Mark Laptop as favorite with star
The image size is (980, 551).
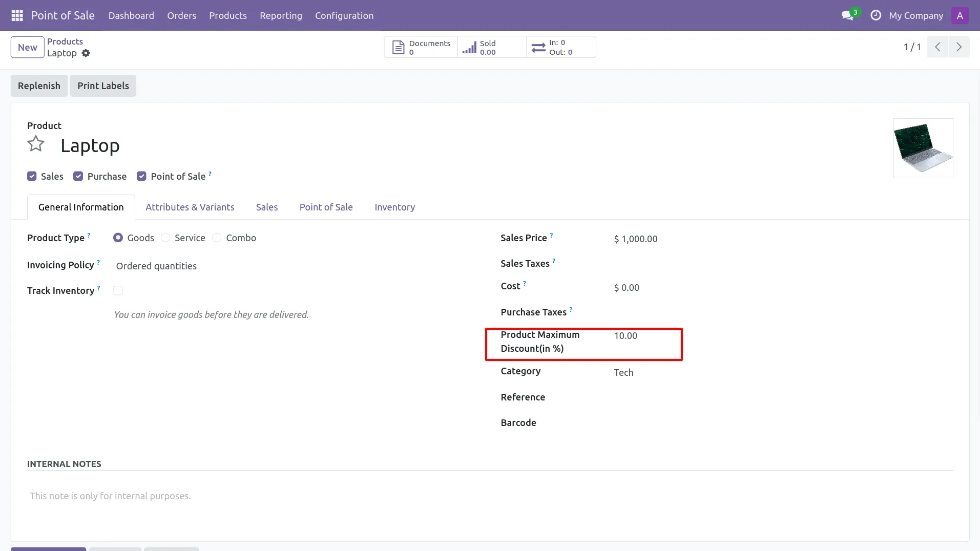(36, 144)
